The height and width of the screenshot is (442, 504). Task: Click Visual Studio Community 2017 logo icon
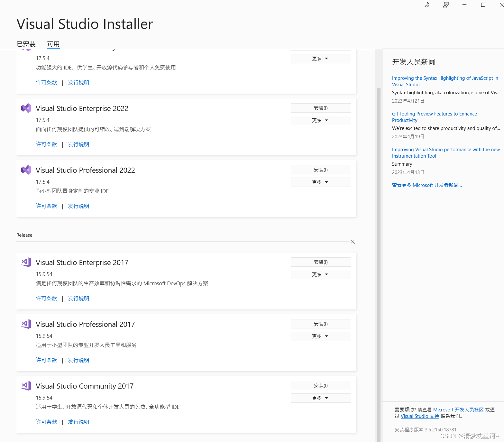click(26, 386)
